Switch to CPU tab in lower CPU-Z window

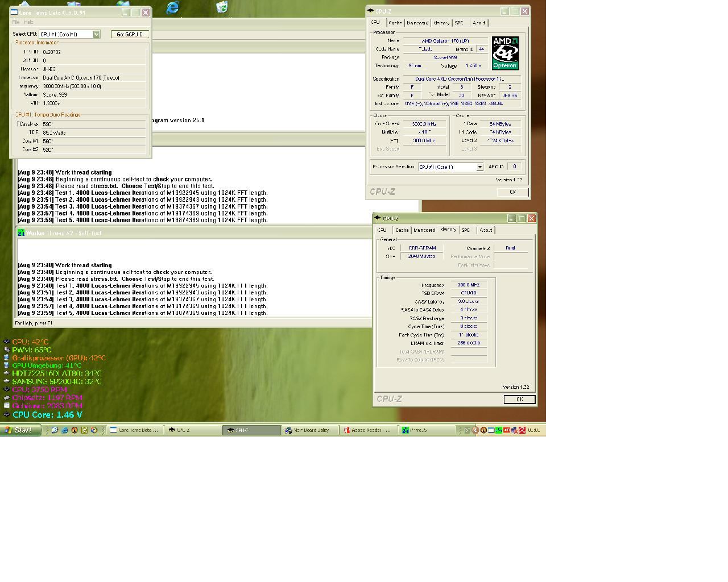382,230
